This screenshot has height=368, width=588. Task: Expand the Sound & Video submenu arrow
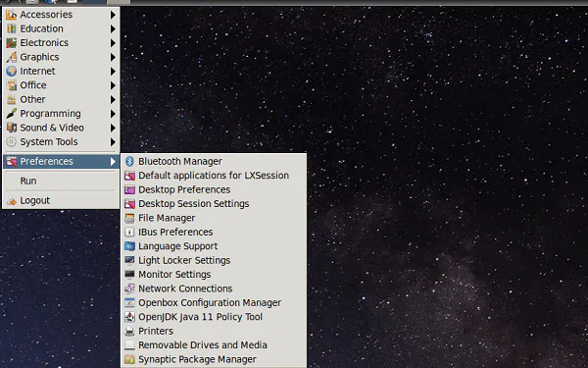pos(113,128)
